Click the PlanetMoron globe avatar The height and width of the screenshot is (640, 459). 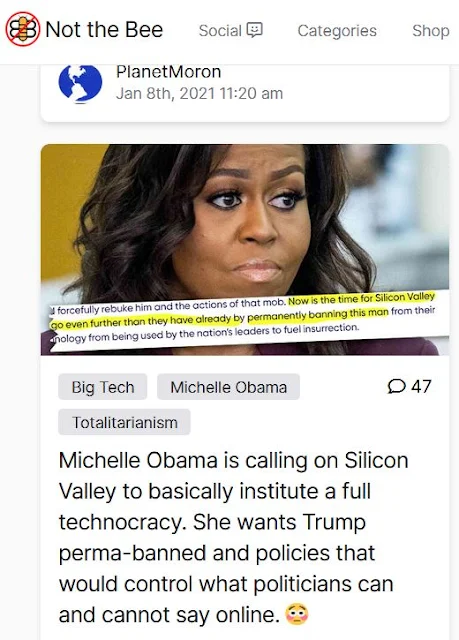80,84
